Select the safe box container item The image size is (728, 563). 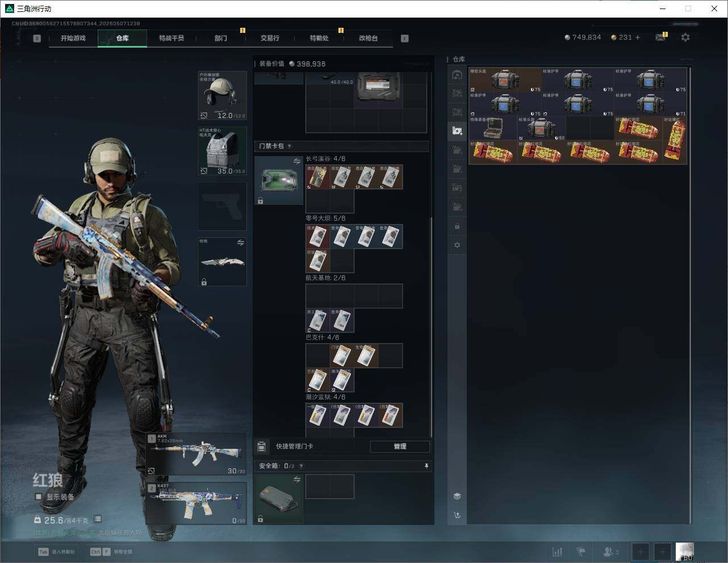(x=278, y=498)
